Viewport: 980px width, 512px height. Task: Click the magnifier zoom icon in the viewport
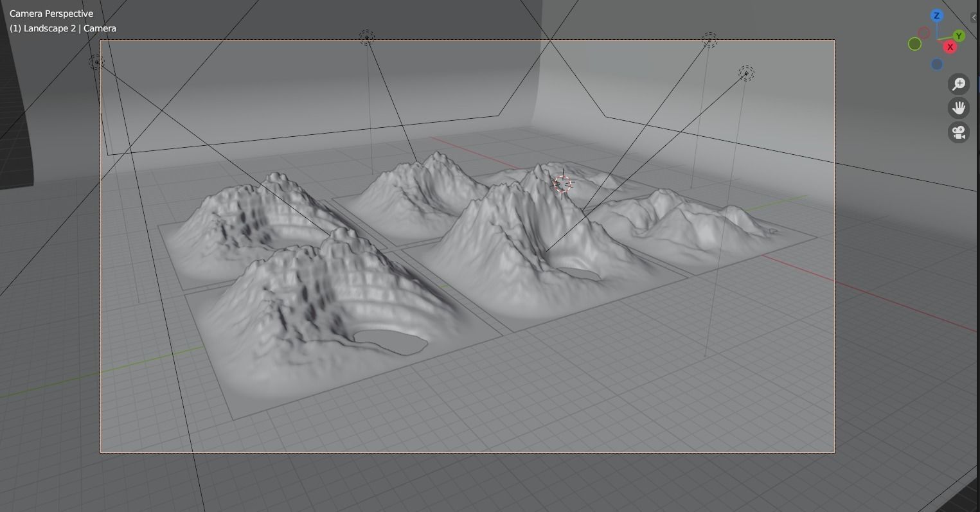(958, 84)
